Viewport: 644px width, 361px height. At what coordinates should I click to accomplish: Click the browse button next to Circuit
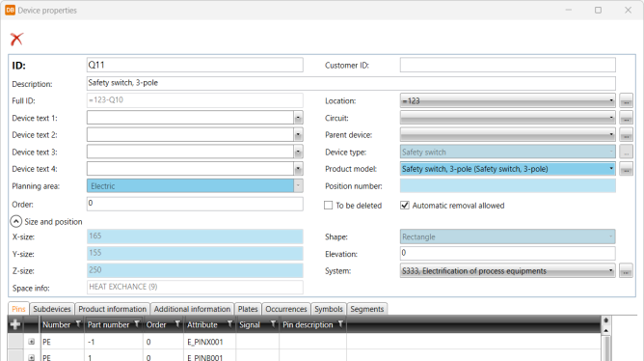[626, 118]
